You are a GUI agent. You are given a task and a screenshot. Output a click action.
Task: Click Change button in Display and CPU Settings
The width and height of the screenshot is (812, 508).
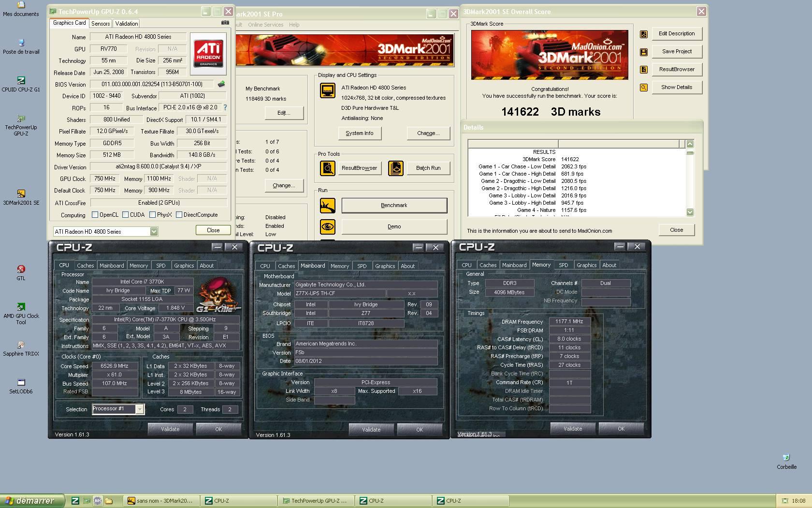coord(428,134)
